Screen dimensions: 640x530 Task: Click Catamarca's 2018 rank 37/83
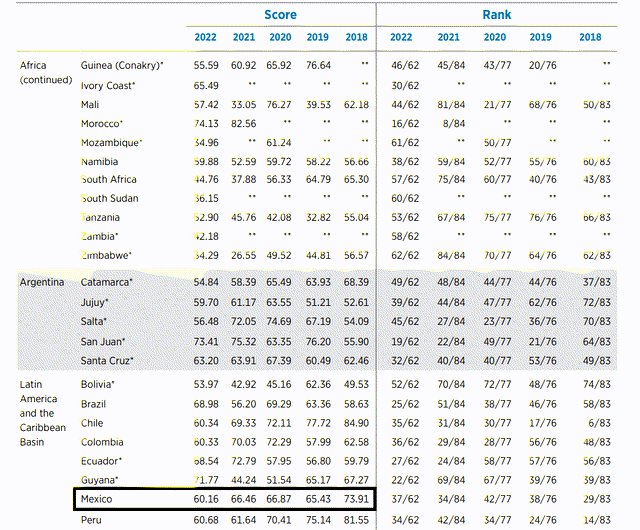pyautogui.click(x=597, y=282)
